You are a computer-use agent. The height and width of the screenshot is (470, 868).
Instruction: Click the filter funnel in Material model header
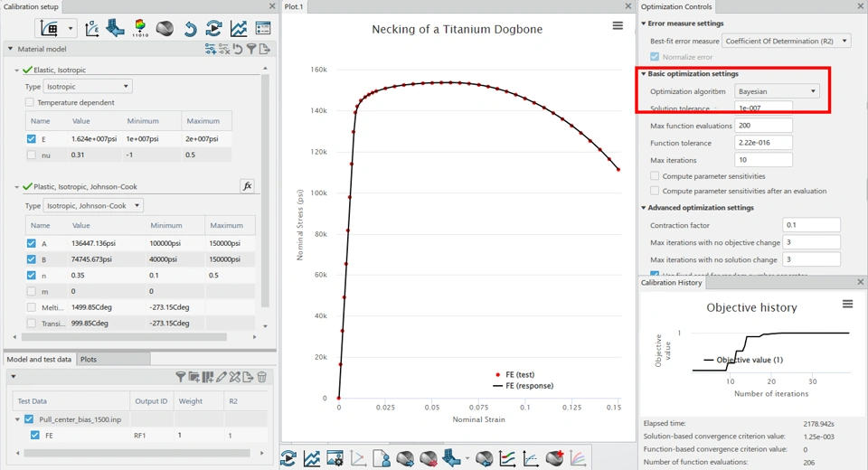[x=251, y=50]
